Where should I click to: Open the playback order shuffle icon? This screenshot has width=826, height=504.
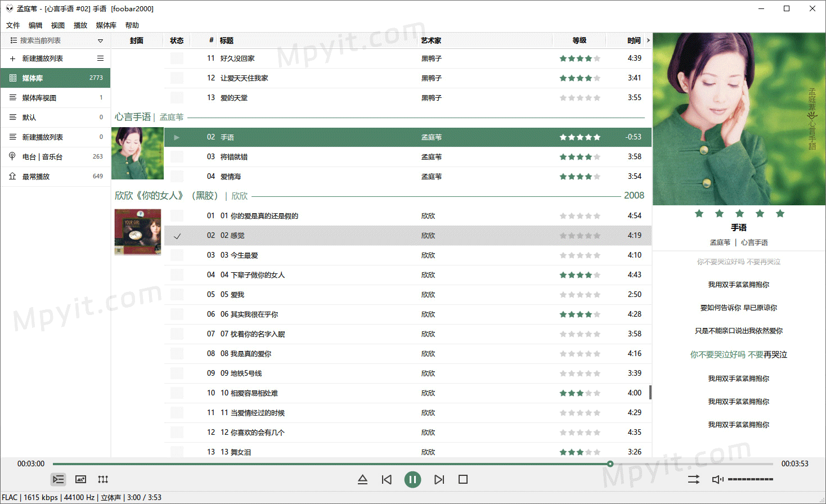click(x=694, y=479)
